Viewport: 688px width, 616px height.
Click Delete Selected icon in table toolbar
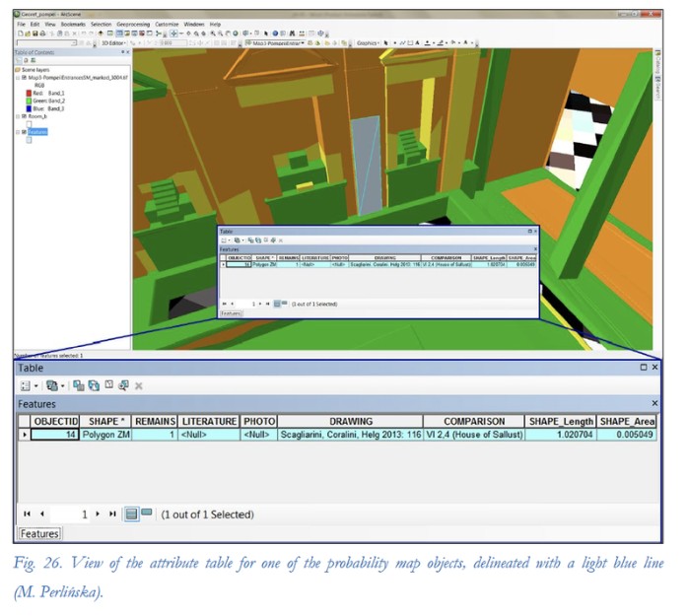coord(139,386)
